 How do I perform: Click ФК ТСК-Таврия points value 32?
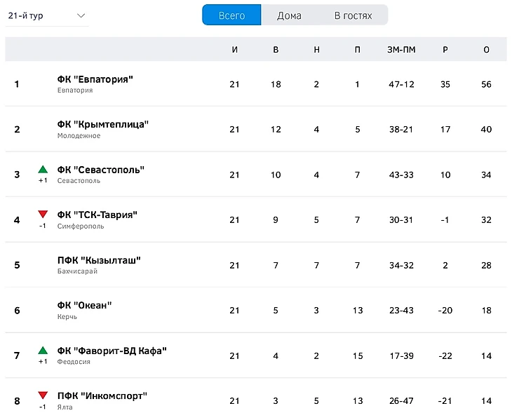point(486,219)
